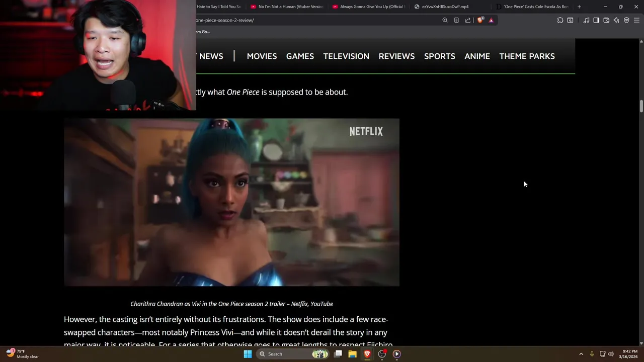Open the browser hamburger main menu
Screen dimensions: 644x362
(x=636, y=20)
